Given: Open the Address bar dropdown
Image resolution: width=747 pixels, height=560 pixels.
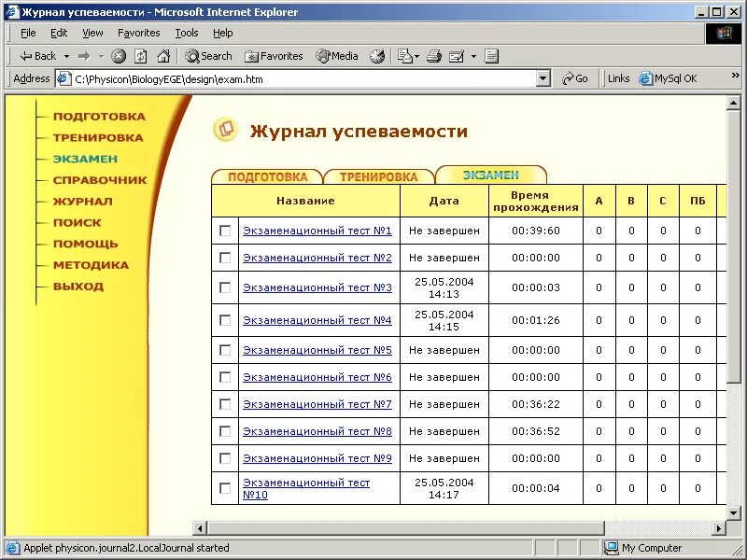Looking at the screenshot, I should tap(544, 78).
